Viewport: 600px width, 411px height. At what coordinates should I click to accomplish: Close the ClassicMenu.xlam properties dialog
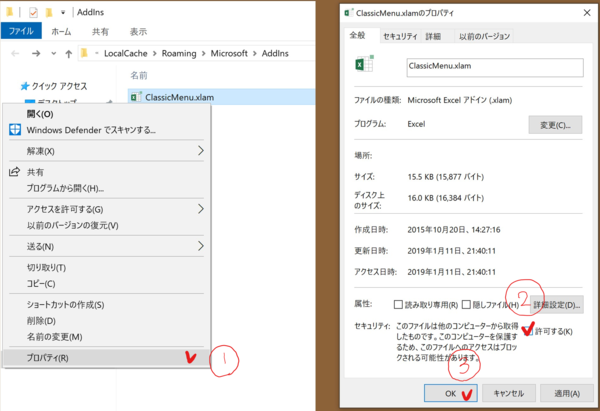pos(587,13)
